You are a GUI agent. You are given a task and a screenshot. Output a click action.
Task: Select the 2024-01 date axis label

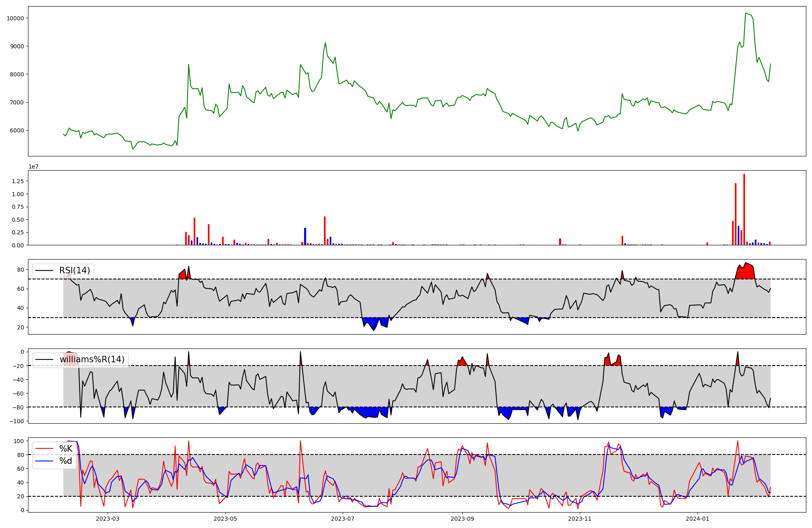698,519
